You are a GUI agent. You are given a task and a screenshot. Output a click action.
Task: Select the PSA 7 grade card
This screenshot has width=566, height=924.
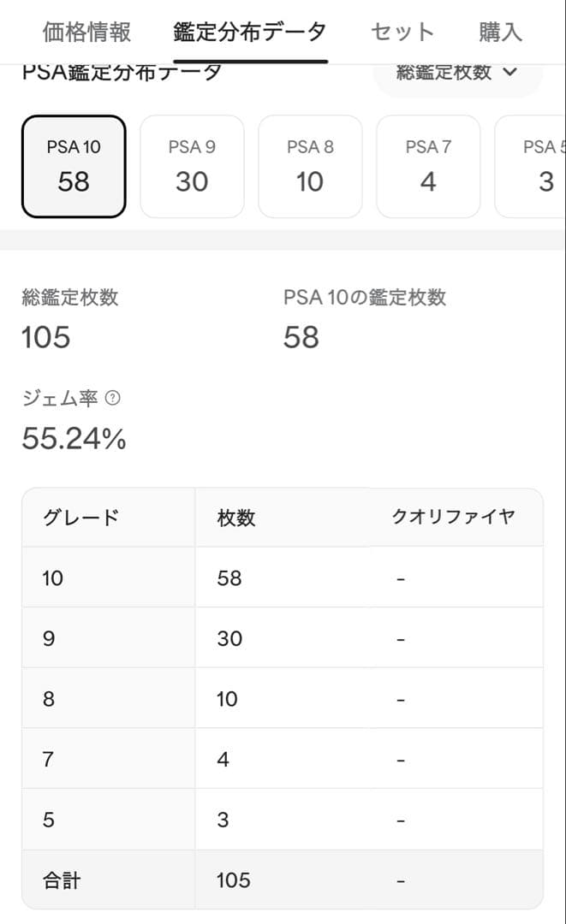[x=428, y=165]
